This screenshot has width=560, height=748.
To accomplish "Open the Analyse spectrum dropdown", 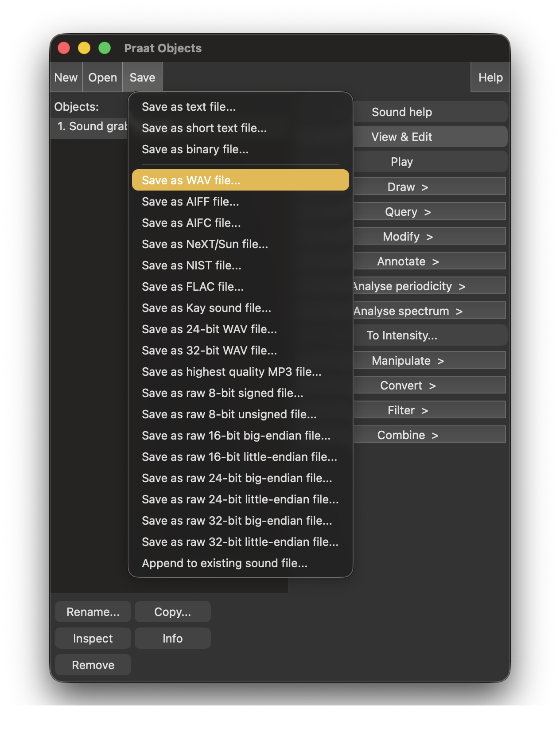I will click(429, 311).
